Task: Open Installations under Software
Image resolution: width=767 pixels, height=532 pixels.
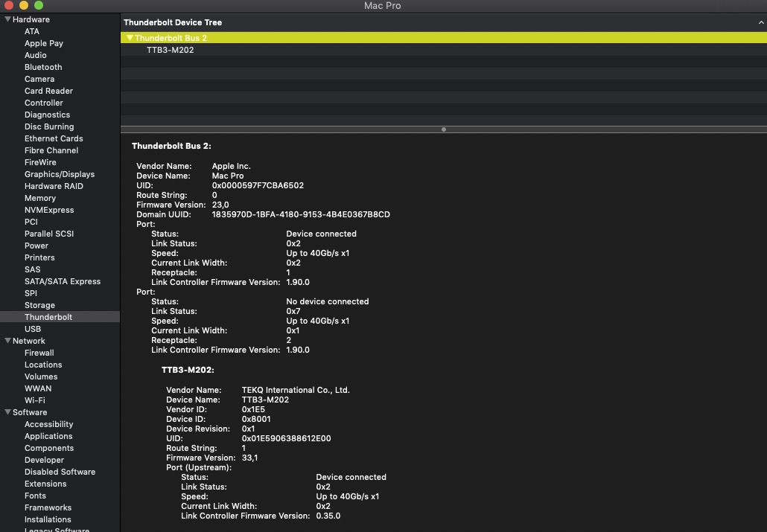Action: coord(48,519)
